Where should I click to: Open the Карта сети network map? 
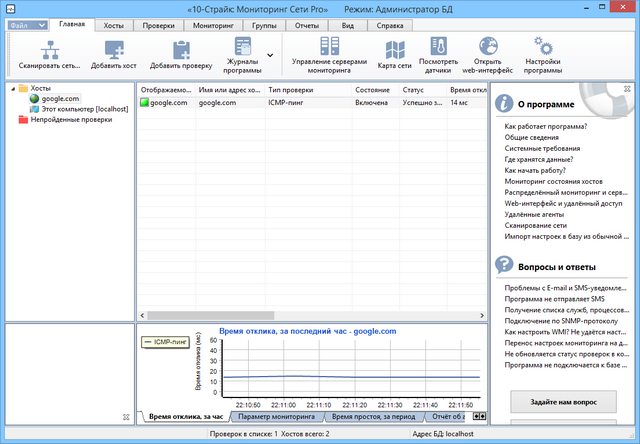pyautogui.click(x=396, y=48)
